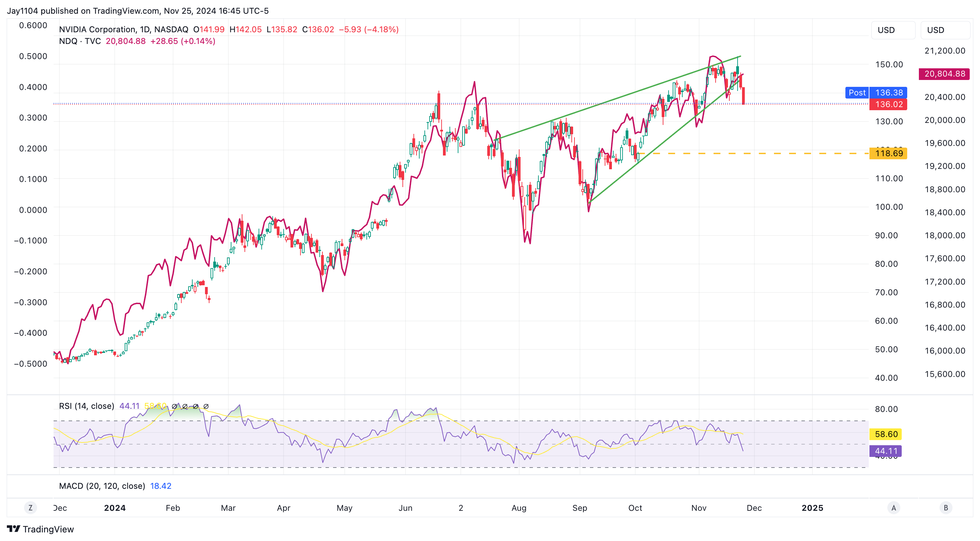Click the high value H142.05
This screenshot has height=541, width=980.
point(246,29)
